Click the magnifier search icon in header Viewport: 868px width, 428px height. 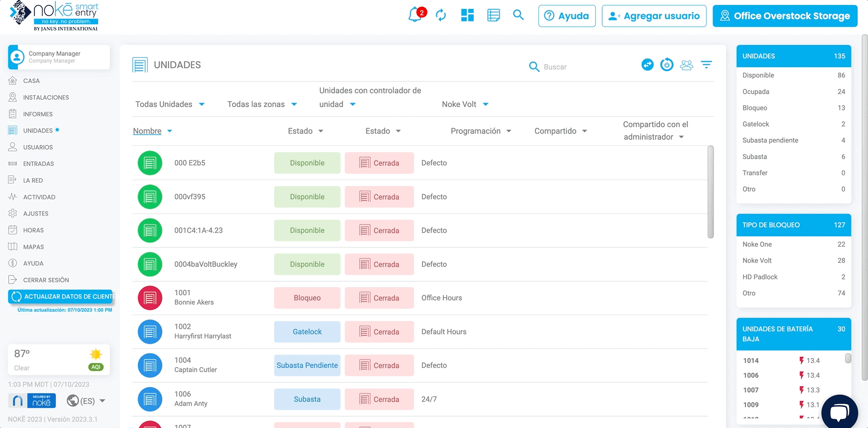(x=518, y=15)
